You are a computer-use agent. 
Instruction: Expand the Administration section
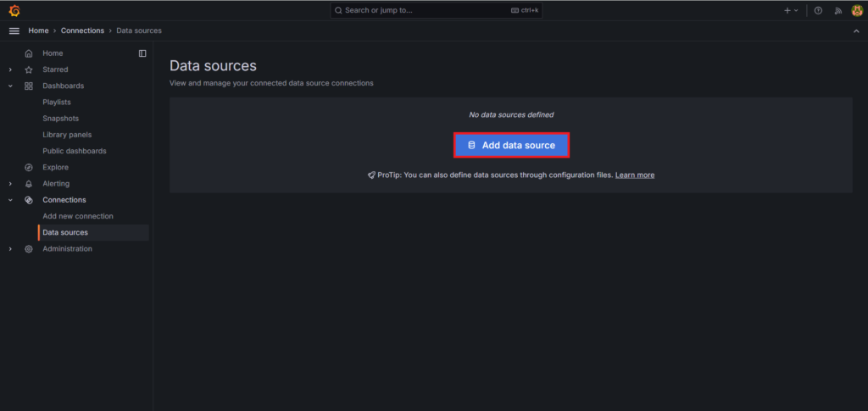click(10, 249)
